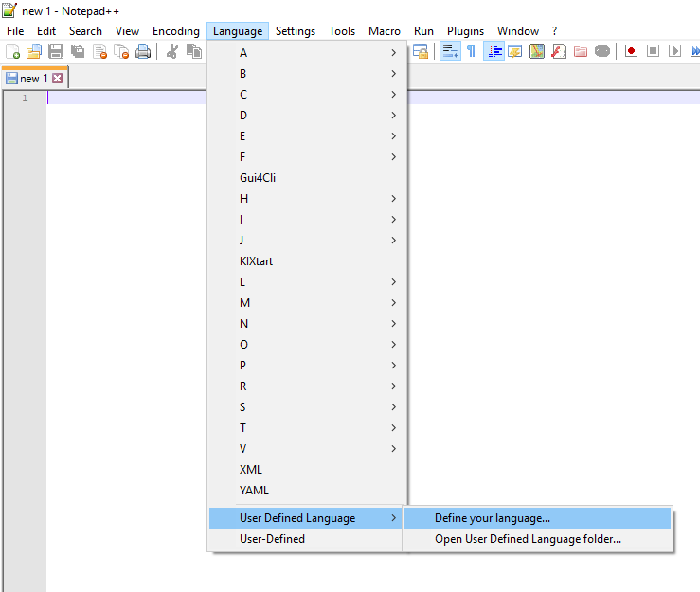The height and width of the screenshot is (592, 700).
Task: Click the Function List icon
Action: click(559, 51)
